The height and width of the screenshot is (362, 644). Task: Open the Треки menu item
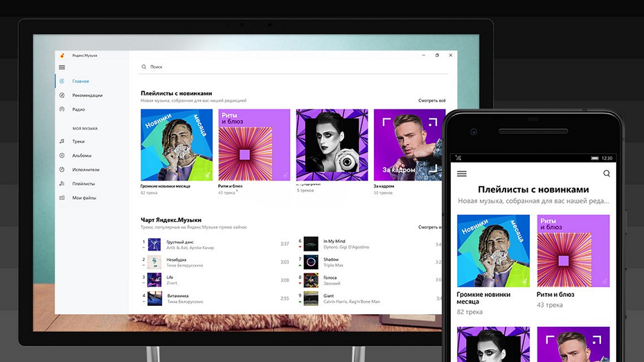coord(78,142)
